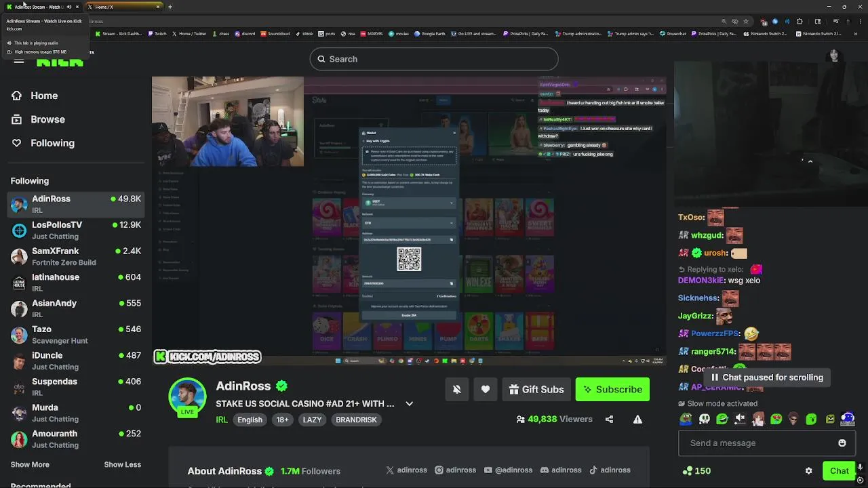Switch to Home / X browser tab
Image resolution: width=868 pixels, height=488 pixels.
coord(124,7)
